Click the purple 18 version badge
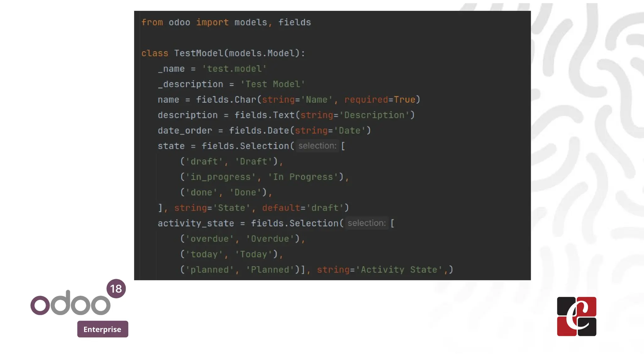Image resolution: width=644 pixels, height=362 pixels. pyautogui.click(x=116, y=288)
